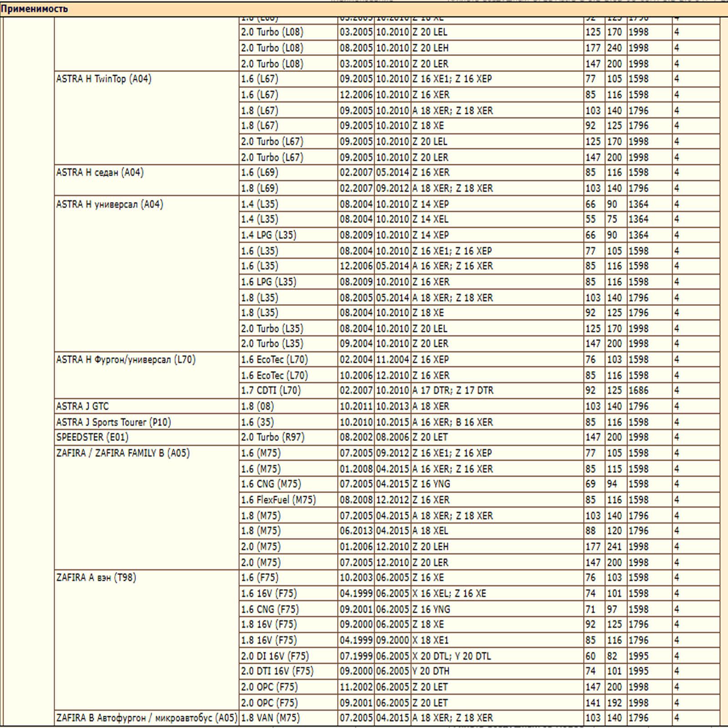Select the 2.0 DTI 16V (F75) cell
The width and height of the screenshot is (728, 728).
pyautogui.click(x=277, y=671)
